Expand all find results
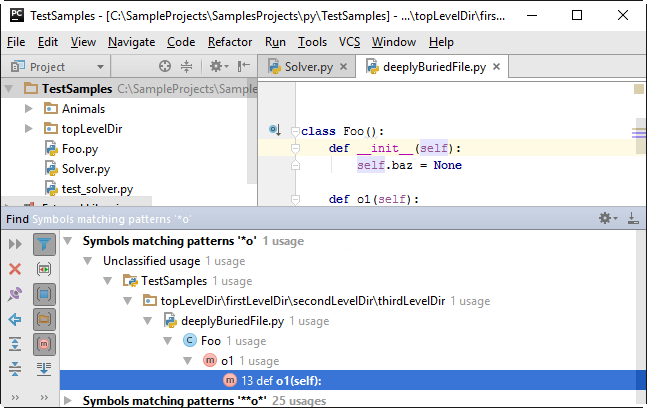 (x=15, y=344)
